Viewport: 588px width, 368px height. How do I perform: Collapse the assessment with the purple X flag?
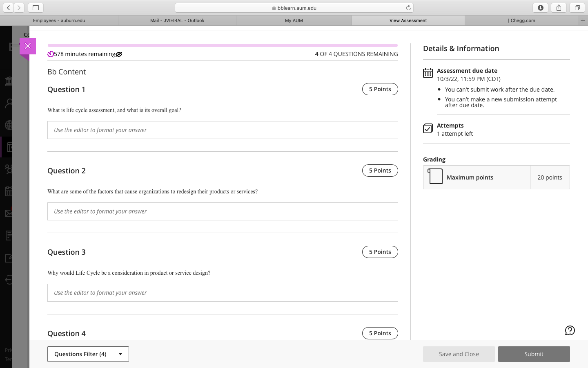[28, 46]
